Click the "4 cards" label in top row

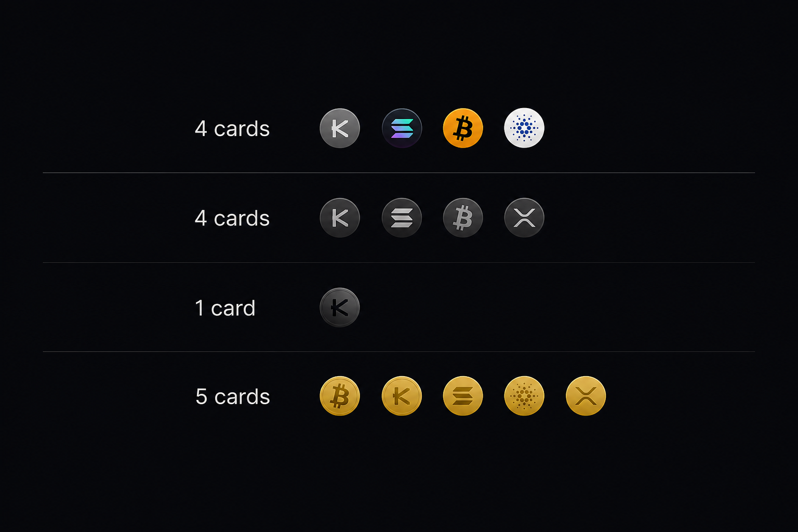click(232, 129)
